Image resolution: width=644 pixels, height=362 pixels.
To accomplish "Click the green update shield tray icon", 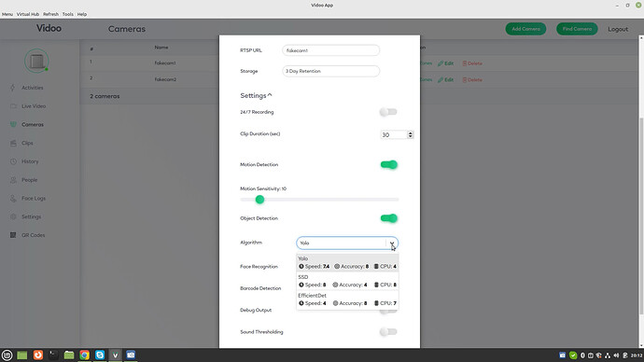I will click(x=573, y=355).
